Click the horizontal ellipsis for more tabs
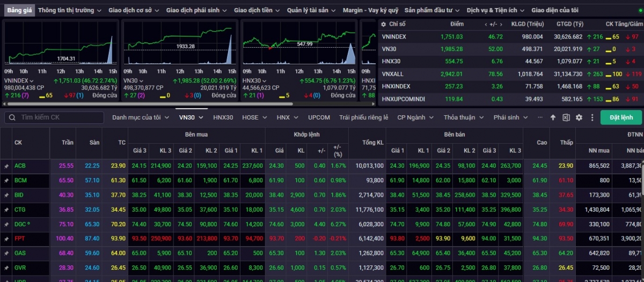This screenshot has height=282, width=644. click(540, 117)
